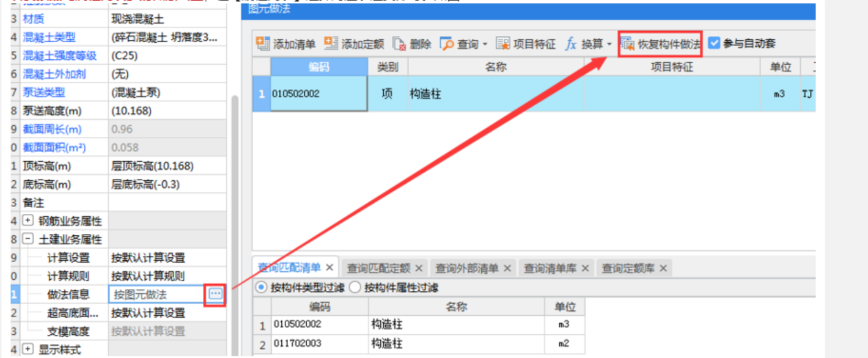Open the 换算 dropdown arrow

(609, 45)
